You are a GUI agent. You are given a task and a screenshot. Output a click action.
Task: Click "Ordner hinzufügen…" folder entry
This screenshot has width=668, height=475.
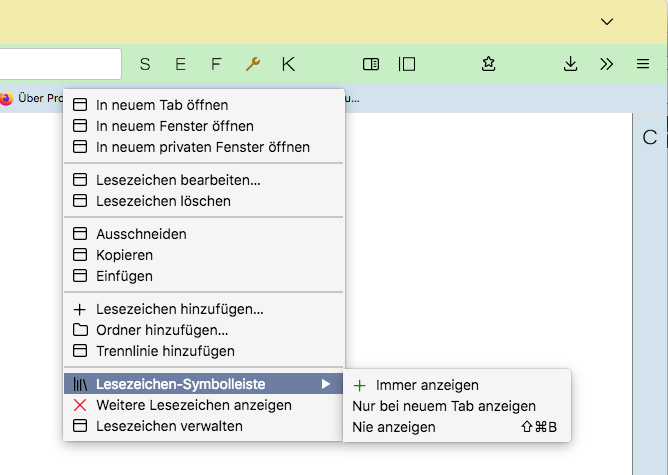point(162,330)
